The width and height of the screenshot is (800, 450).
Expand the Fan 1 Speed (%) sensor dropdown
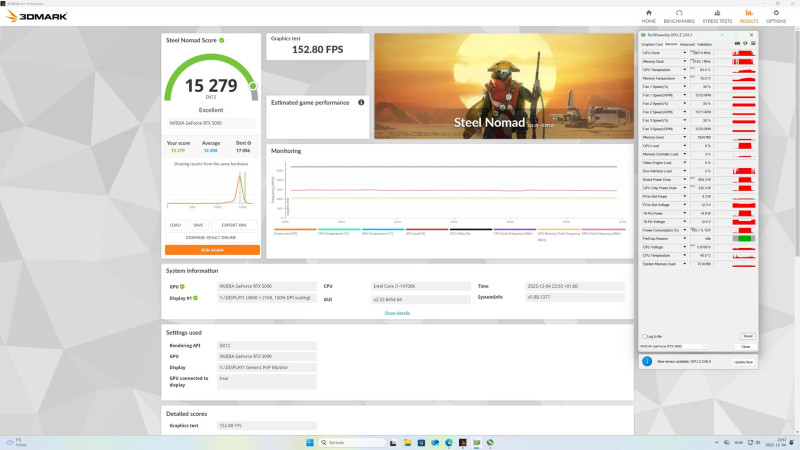[685, 87]
